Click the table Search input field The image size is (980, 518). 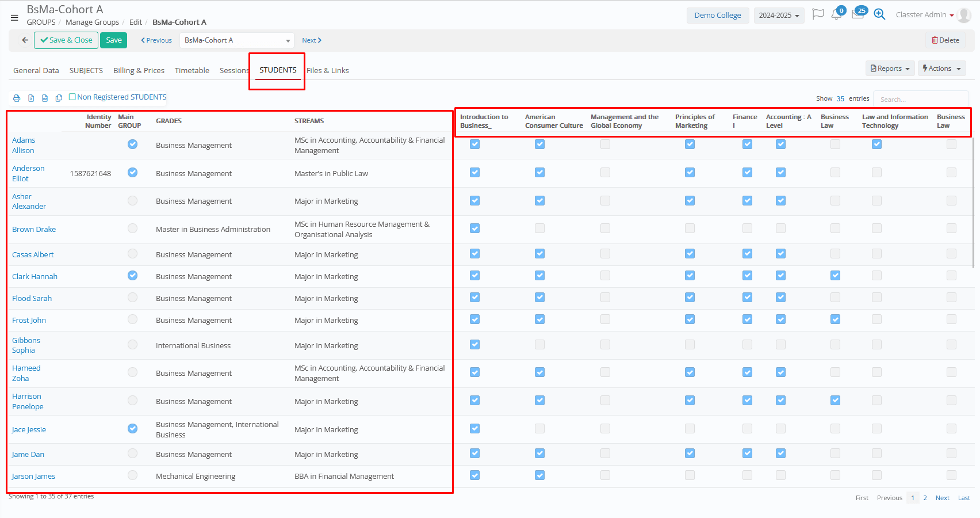coord(920,100)
